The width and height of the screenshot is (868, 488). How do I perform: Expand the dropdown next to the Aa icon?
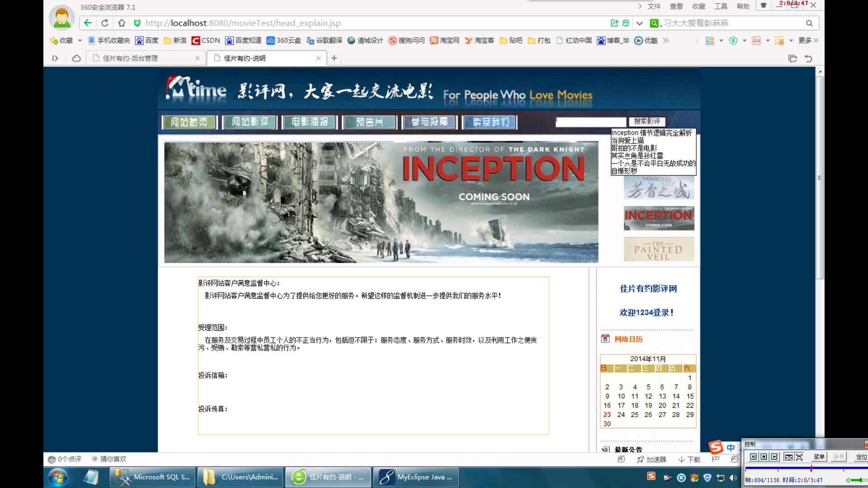[768, 41]
